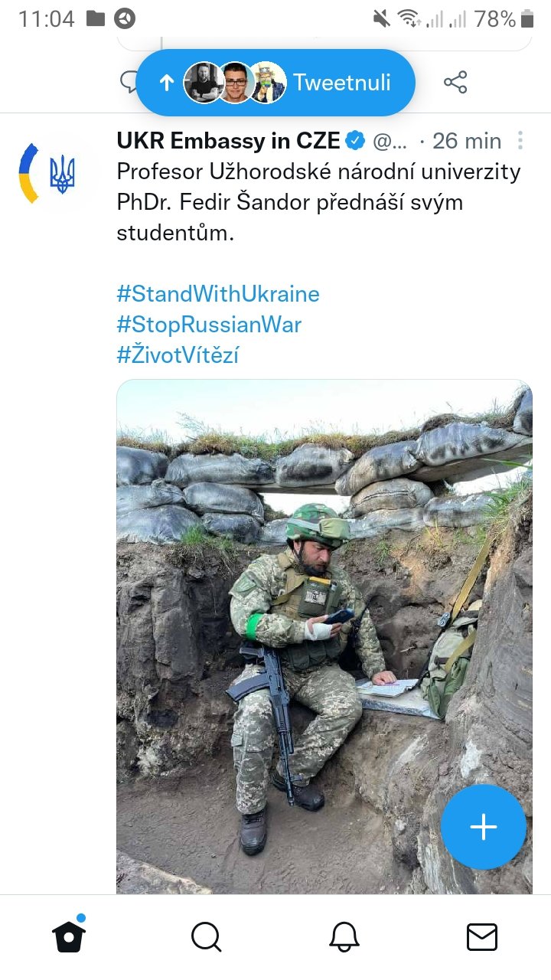
Task: Tap the battery icon in status bar
Action: coord(527,19)
